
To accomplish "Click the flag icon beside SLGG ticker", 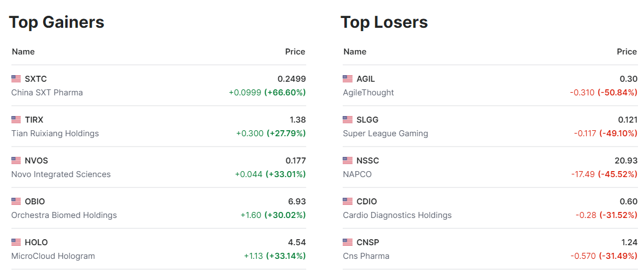I will [x=348, y=120].
